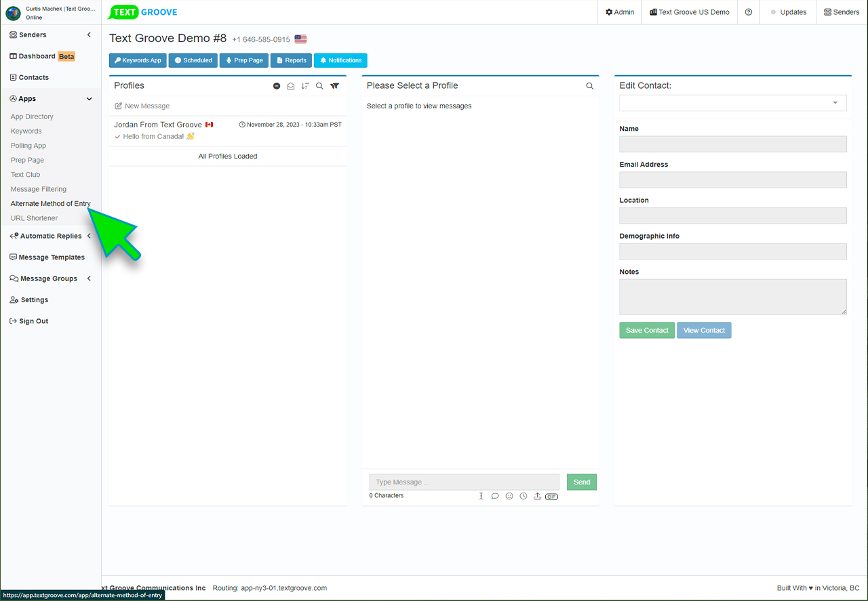Image resolution: width=868 pixels, height=601 pixels.
Task: Open the Dashboard Beta page
Action: tap(42, 56)
